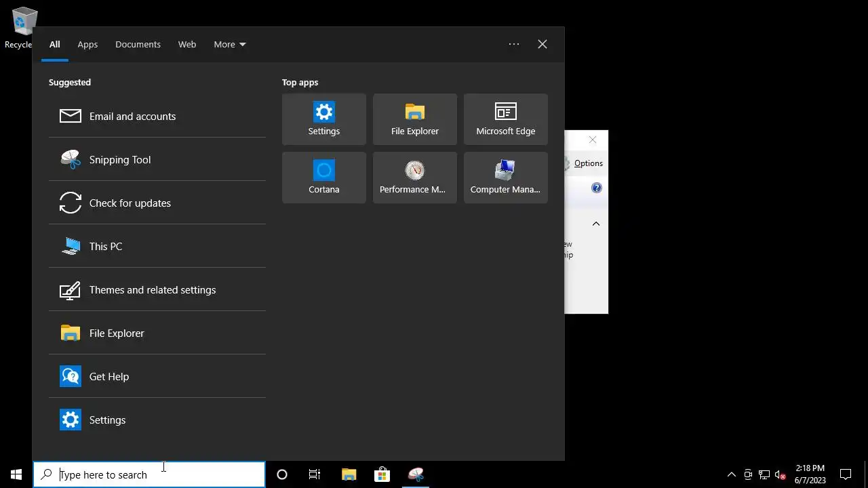The height and width of the screenshot is (488, 868).
Task: Open Settings in suggested list
Action: click(x=157, y=420)
